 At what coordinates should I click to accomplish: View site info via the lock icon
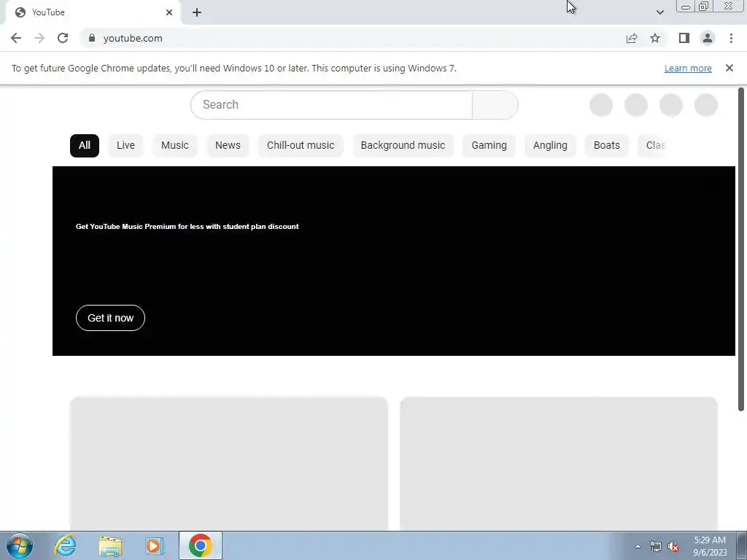(92, 38)
